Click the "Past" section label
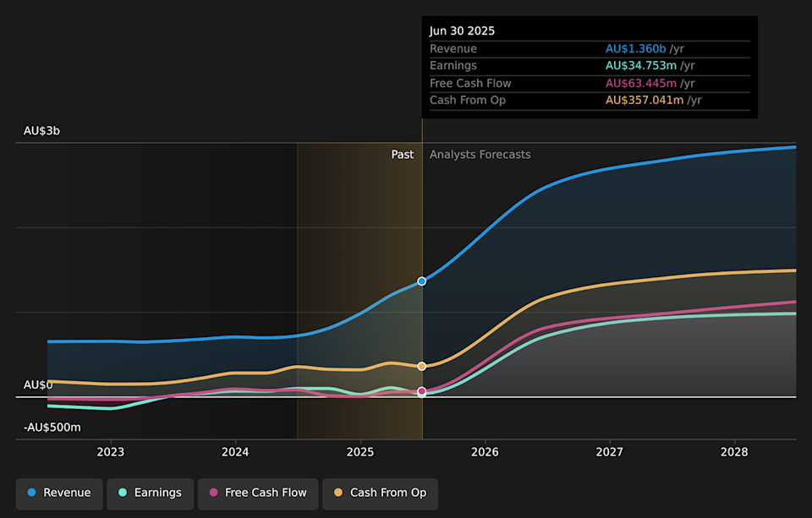This screenshot has height=518, width=812. [402, 155]
